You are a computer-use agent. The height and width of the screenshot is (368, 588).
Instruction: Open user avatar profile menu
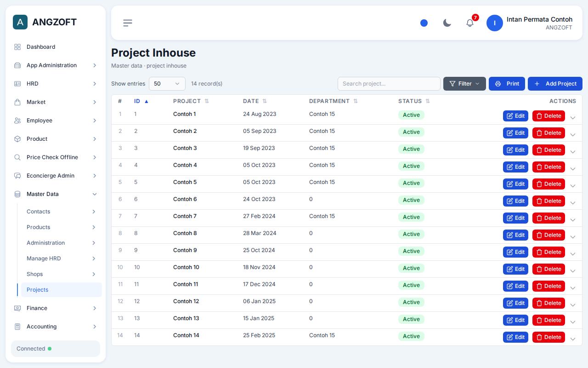(x=495, y=23)
